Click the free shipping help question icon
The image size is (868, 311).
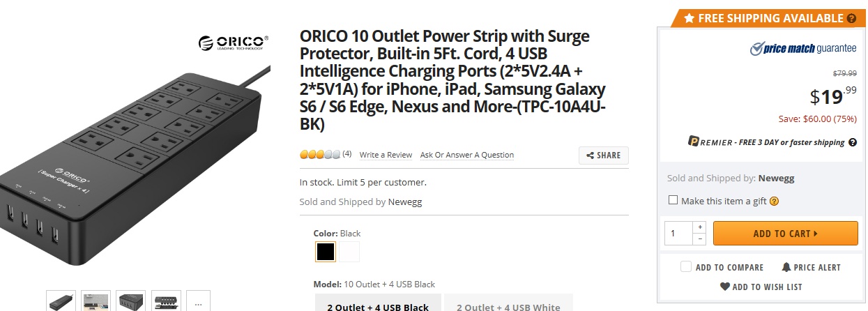pyautogui.click(x=851, y=19)
